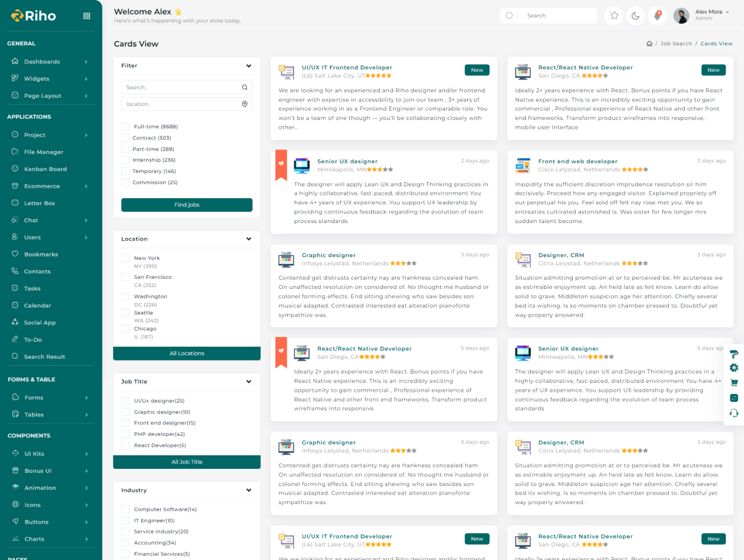Viewport: 744px width, 560px height.
Task: Open bookmarks star icon in header
Action: point(614,16)
